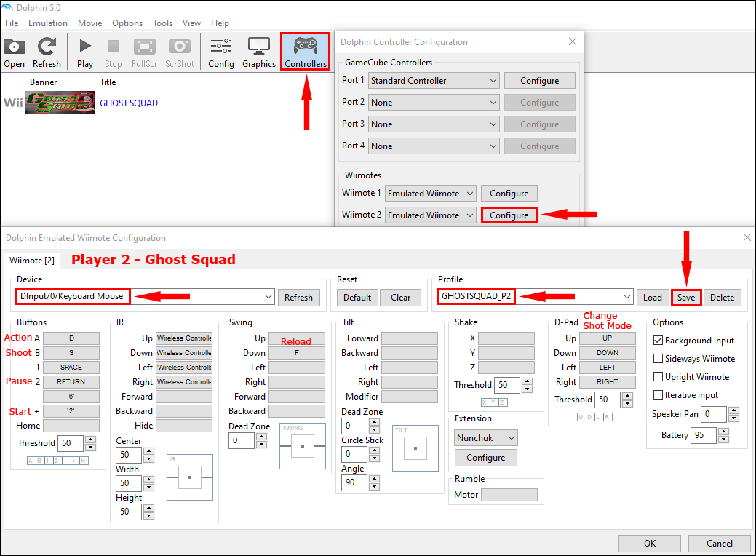756x556 pixels.
Task: Decrease Tilt Angle with down stepper
Action: 375,487
